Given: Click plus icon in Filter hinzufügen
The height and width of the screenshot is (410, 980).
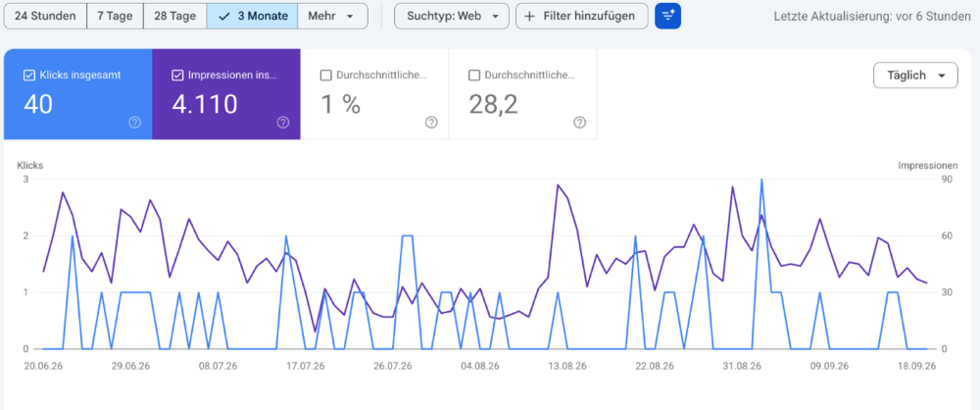Looking at the screenshot, I should point(529,17).
